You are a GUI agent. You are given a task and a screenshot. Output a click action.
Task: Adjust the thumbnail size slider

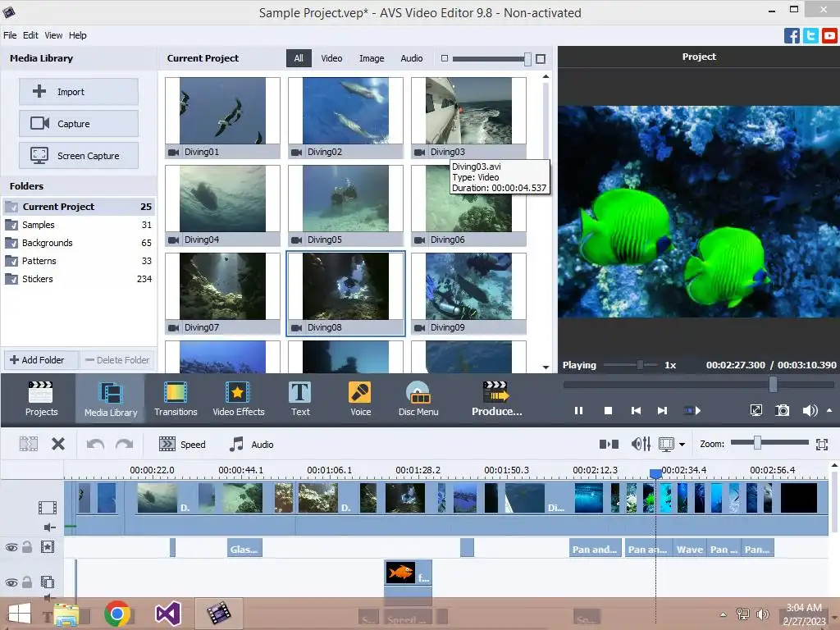pos(527,59)
